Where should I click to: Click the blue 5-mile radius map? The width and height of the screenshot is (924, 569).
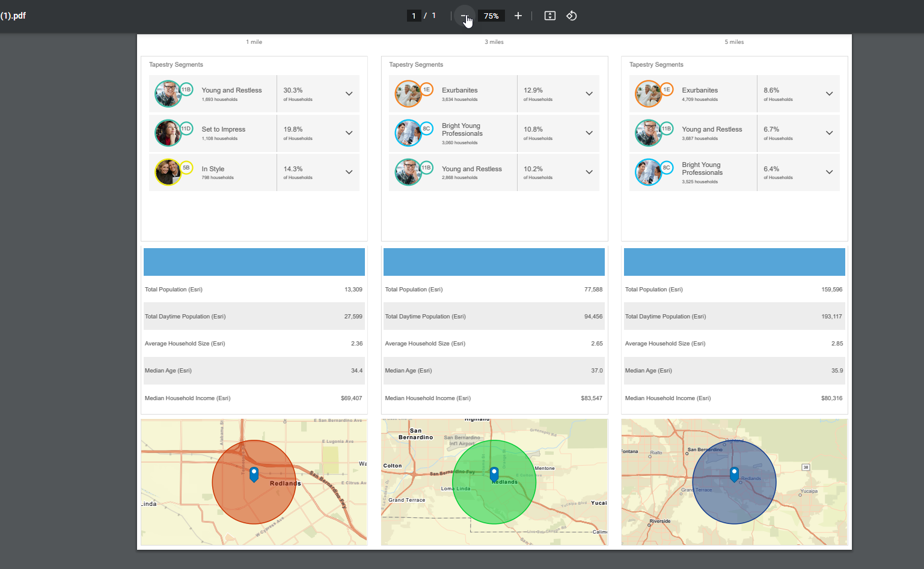tap(734, 481)
